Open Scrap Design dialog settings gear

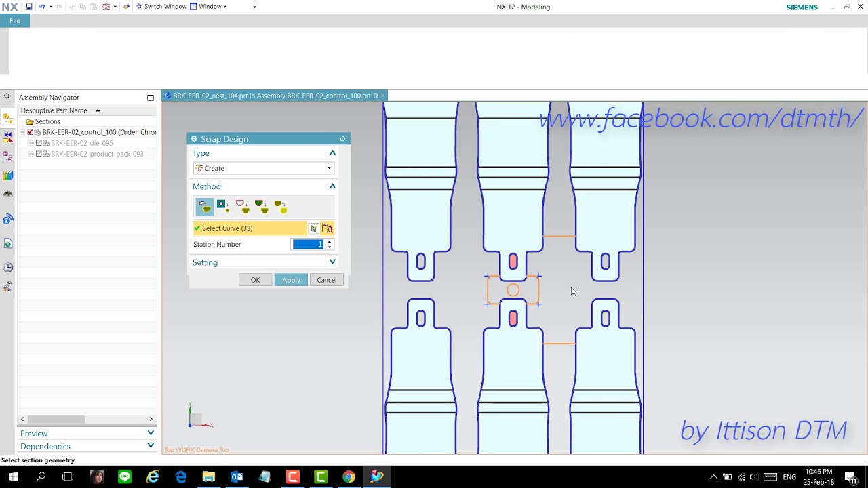194,139
